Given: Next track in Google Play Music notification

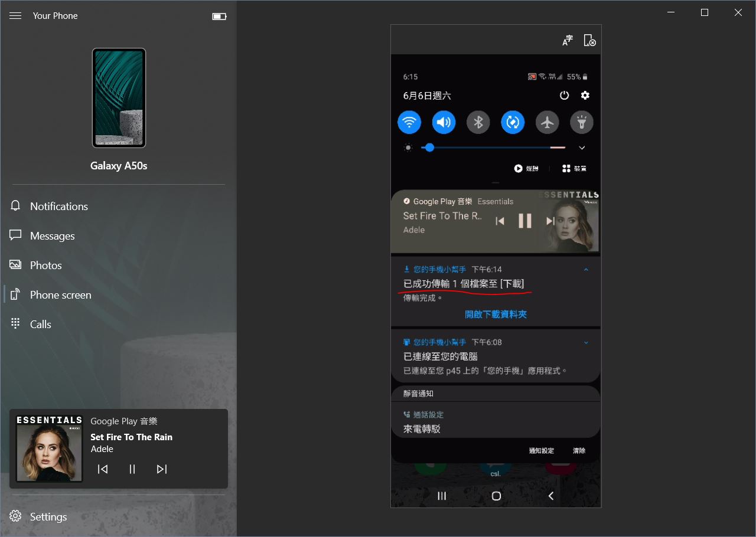Looking at the screenshot, I should 550,221.
